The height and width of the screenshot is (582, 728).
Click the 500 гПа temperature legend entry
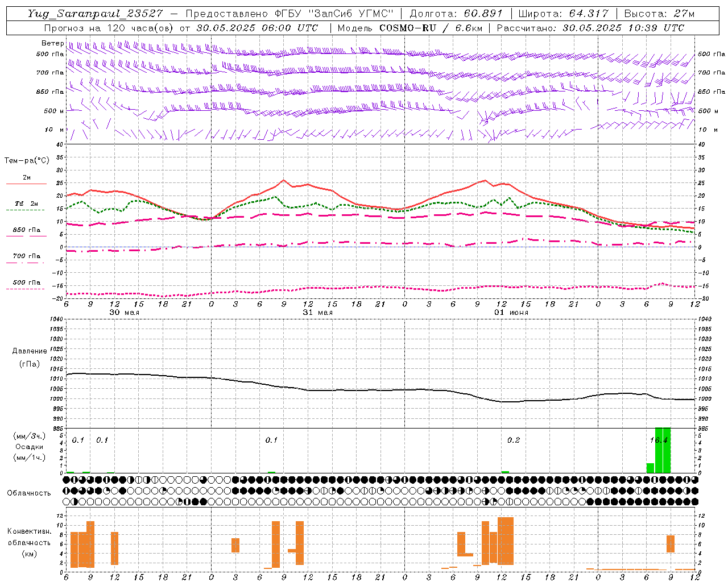pyautogui.click(x=27, y=282)
